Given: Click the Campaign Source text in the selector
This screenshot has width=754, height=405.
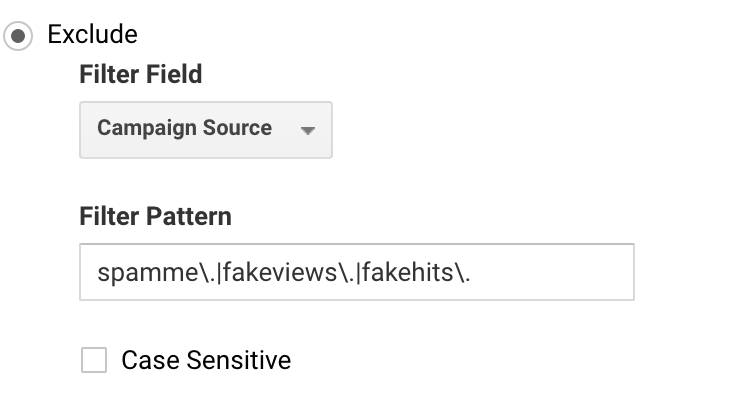Looking at the screenshot, I should (x=184, y=128).
